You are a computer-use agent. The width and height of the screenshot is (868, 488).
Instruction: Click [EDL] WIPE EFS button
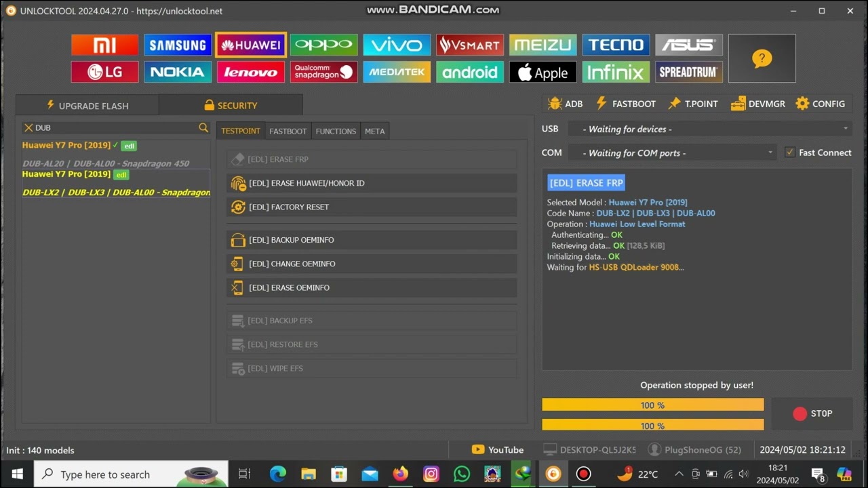(372, 368)
